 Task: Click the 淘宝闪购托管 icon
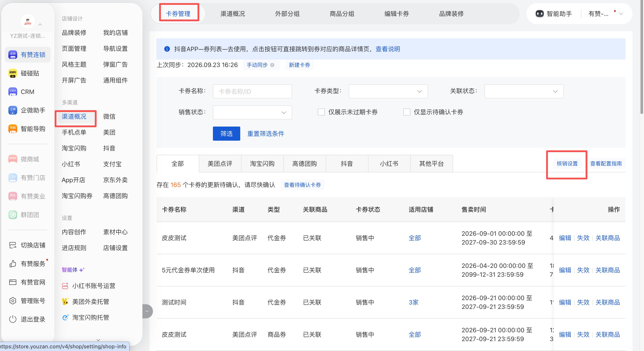tap(65, 317)
